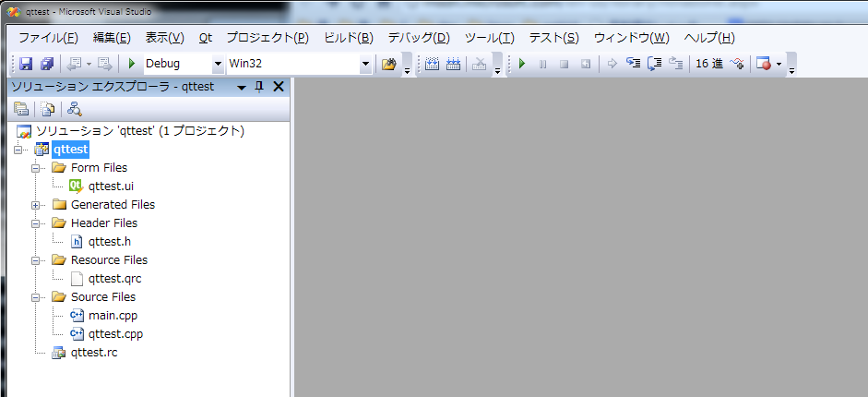
Task: Open the 編集(E) menu
Action: click(112, 38)
